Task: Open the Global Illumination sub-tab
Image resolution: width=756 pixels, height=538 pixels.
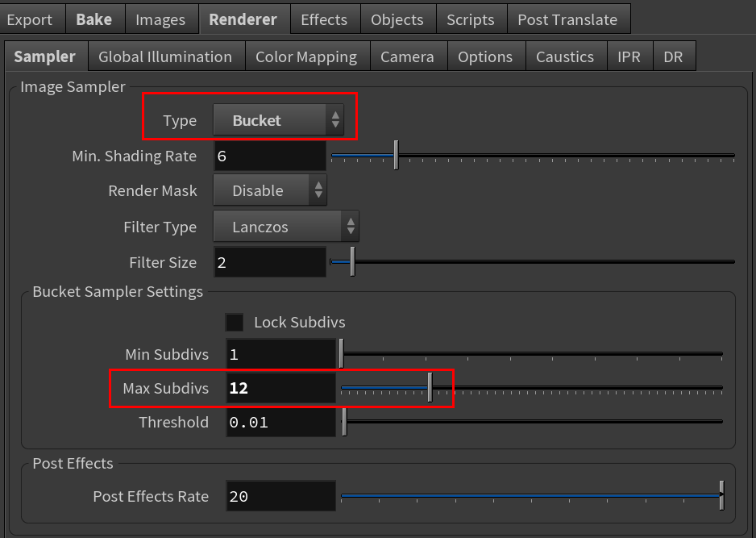Action: 166,56
